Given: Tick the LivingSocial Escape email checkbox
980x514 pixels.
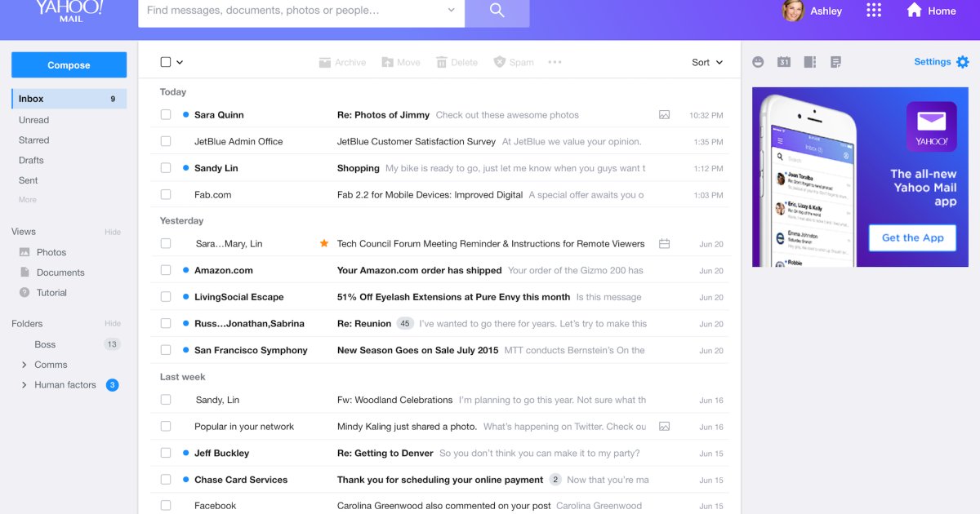Looking at the screenshot, I should [x=166, y=297].
